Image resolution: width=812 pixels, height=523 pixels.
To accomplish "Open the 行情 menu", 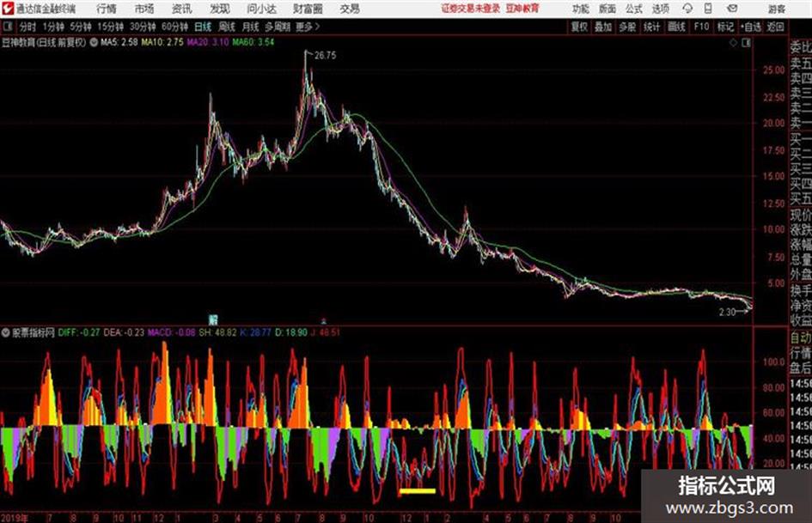I will 107,9.
